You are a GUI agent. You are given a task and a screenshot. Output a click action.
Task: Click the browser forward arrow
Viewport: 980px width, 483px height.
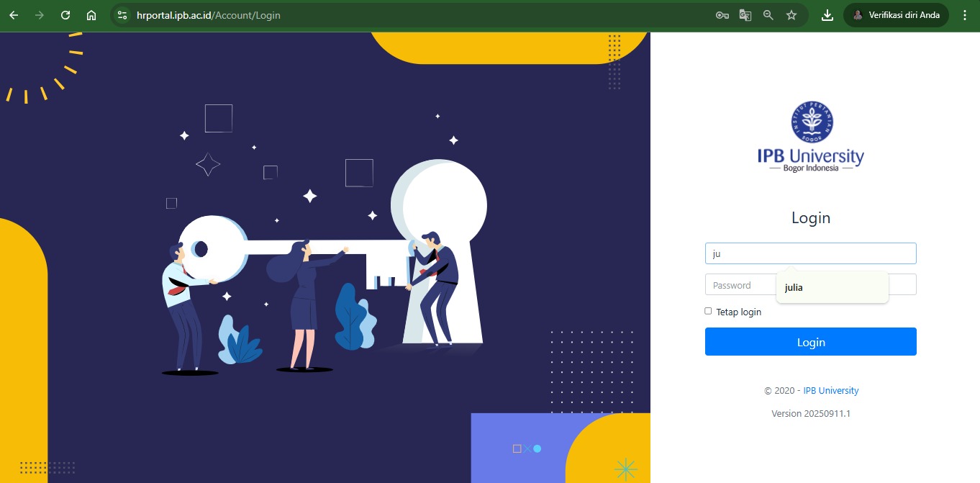click(x=40, y=15)
